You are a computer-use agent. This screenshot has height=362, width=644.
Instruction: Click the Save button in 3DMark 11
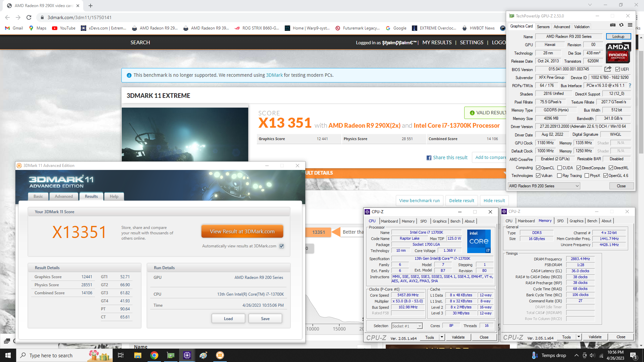pos(265,319)
